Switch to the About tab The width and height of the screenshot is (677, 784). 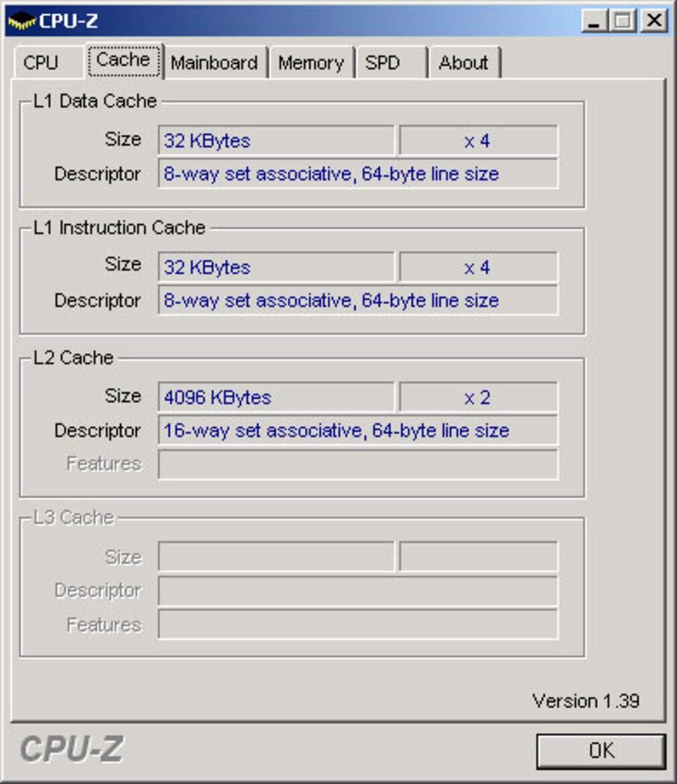pyautogui.click(x=464, y=63)
